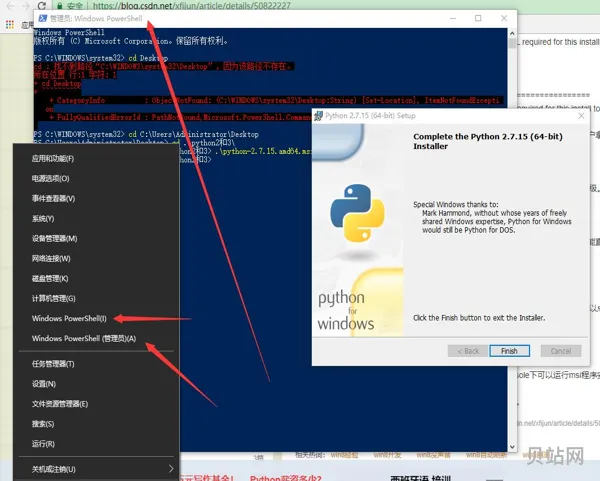Click the red 'CategoryInfo' error line
The image size is (600, 481).
(274, 100)
